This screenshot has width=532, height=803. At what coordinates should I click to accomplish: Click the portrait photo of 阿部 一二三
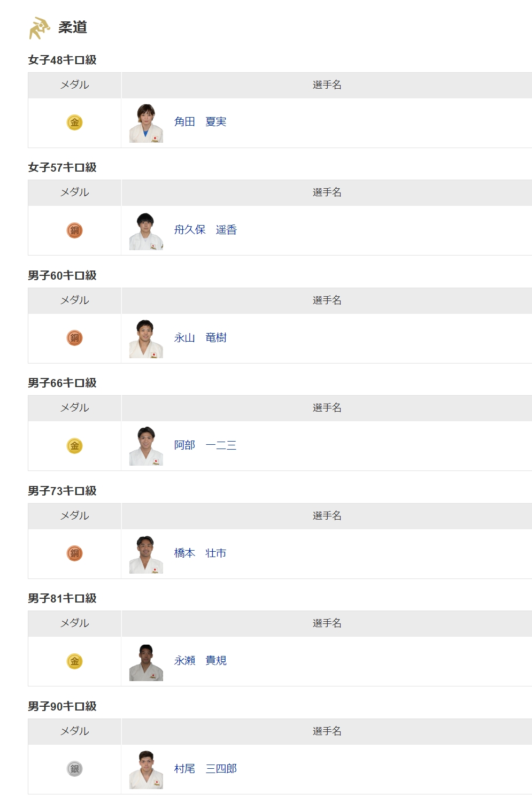146,446
